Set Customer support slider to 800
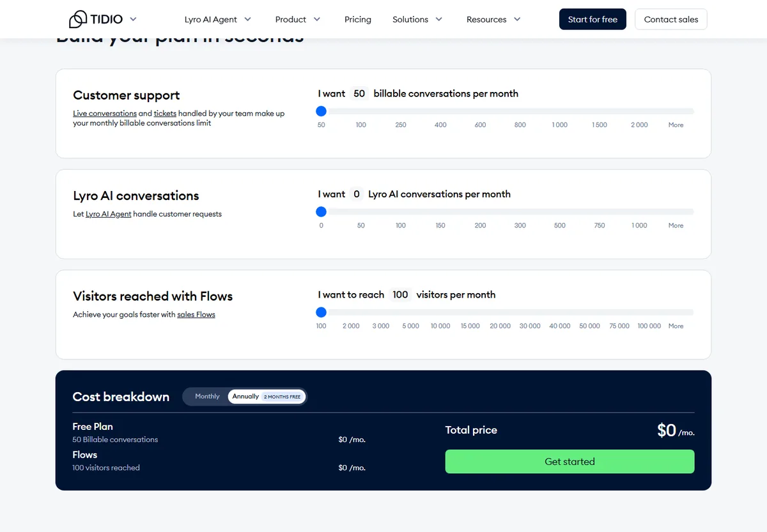The width and height of the screenshot is (767, 532). (520, 125)
